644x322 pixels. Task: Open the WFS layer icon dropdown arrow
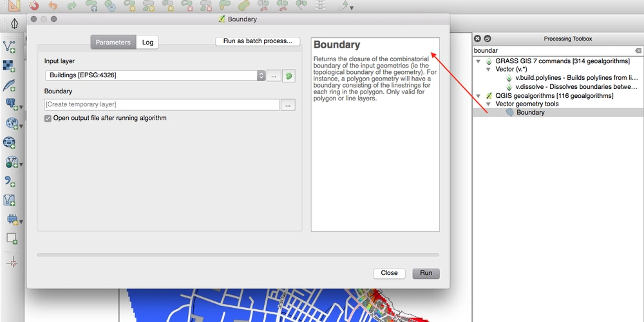click(x=21, y=165)
